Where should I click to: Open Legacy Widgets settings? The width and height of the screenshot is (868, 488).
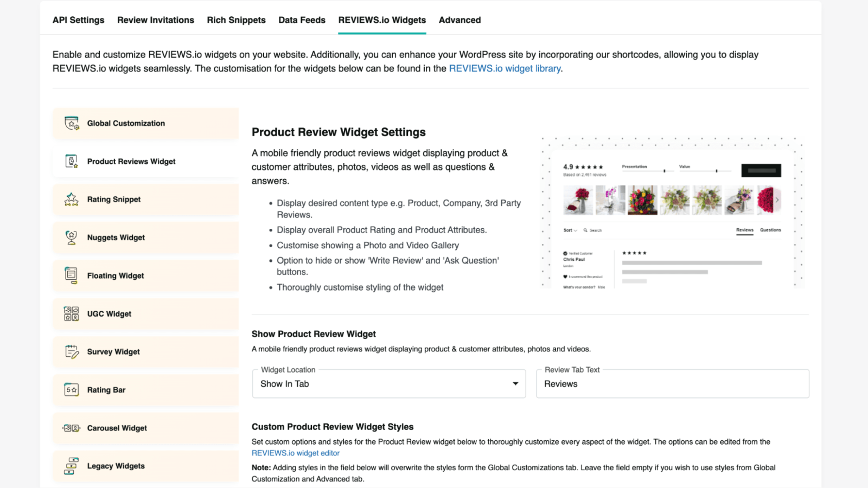(x=146, y=466)
